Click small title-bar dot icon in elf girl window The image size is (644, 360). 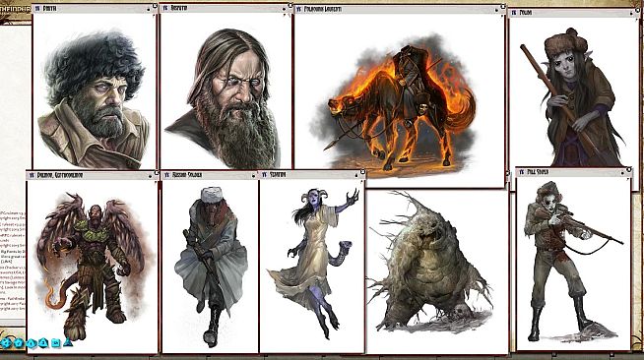point(631,14)
